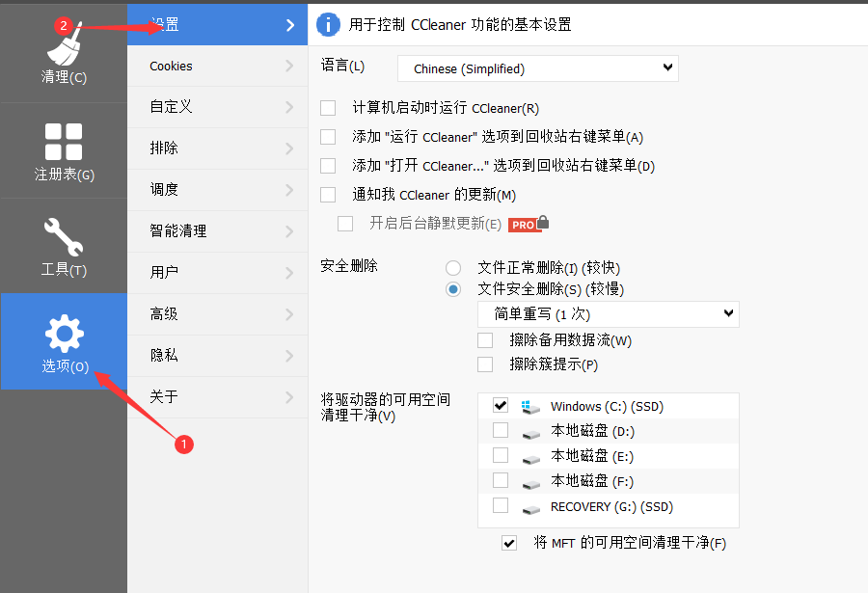Open the 自定义 options page
The width and height of the screenshot is (868, 593).
pos(218,107)
